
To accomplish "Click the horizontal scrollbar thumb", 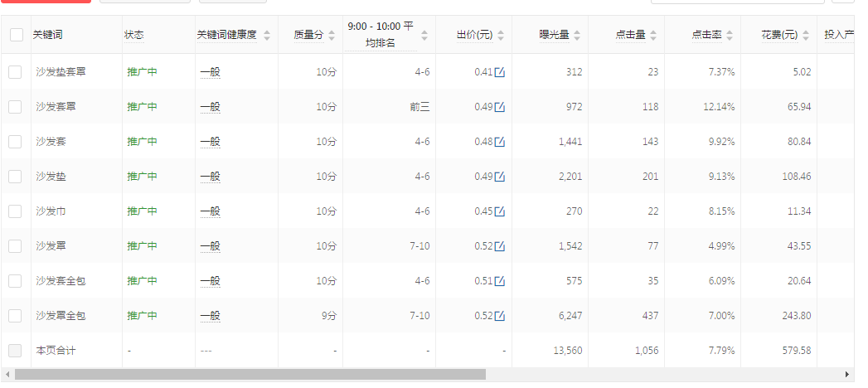I will pyautogui.click(x=250, y=375).
